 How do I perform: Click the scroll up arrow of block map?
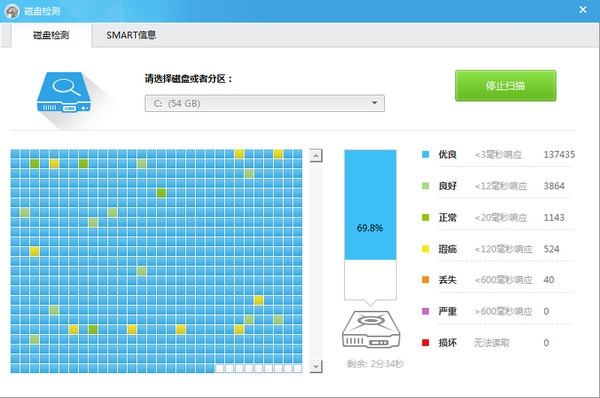[x=316, y=155]
